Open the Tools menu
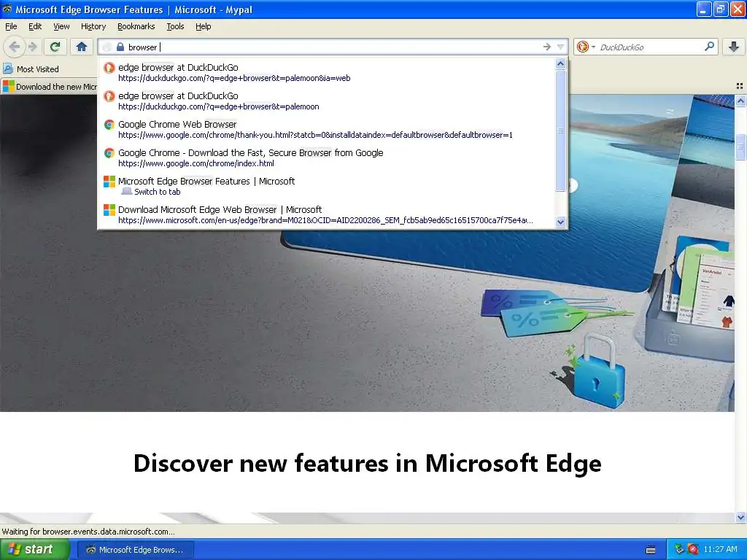The image size is (747, 560). point(175,26)
